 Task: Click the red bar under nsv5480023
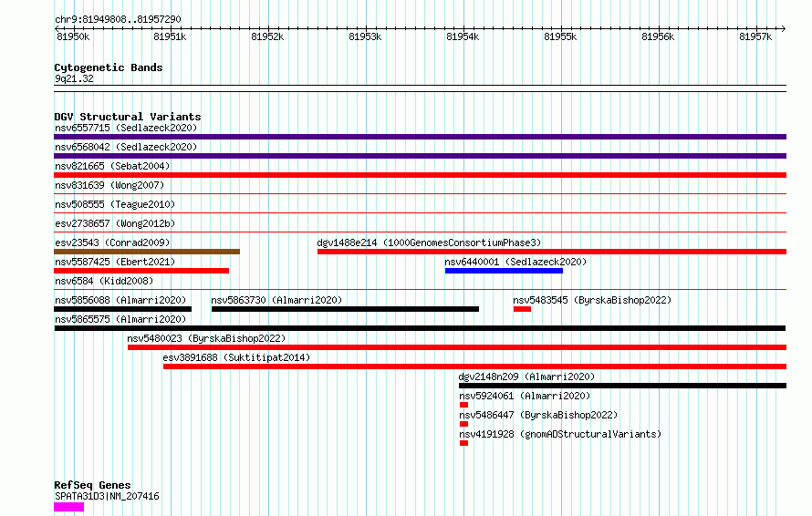point(457,347)
